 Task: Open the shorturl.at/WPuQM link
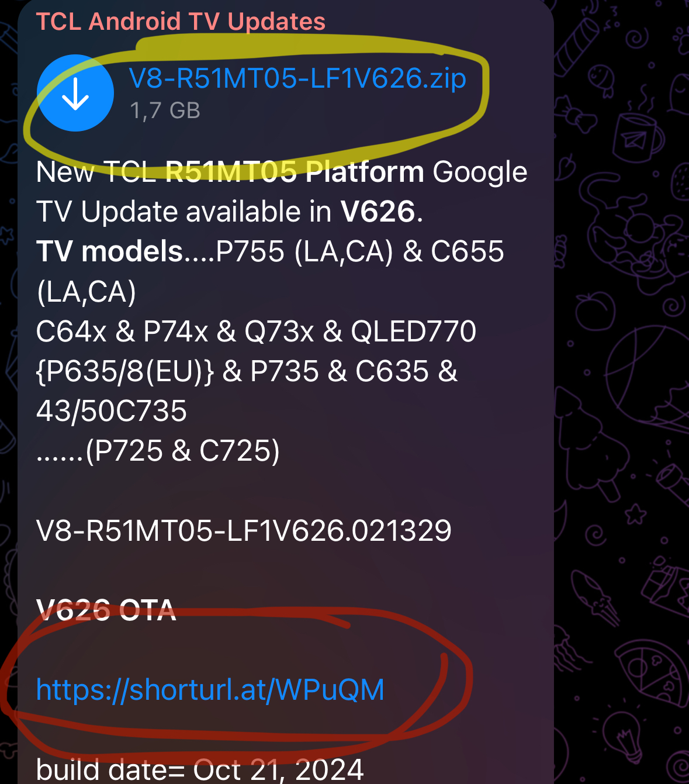tap(210, 689)
